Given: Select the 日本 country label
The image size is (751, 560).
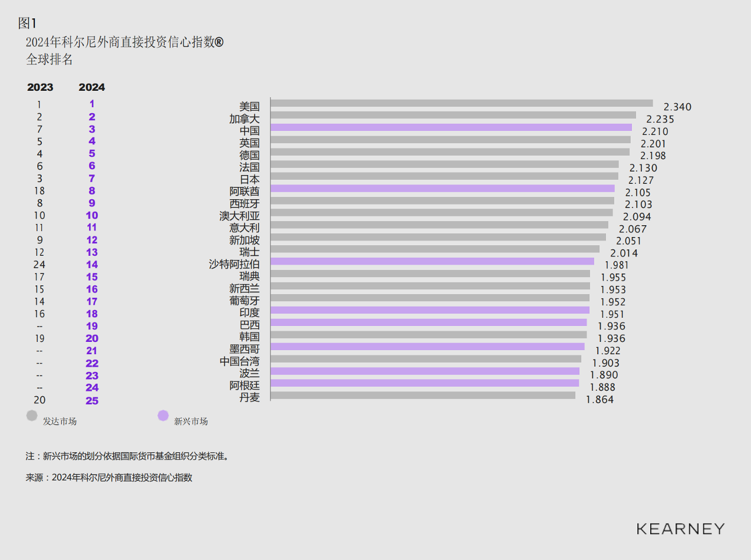Looking at the screenshot, I should pos(249,179).
